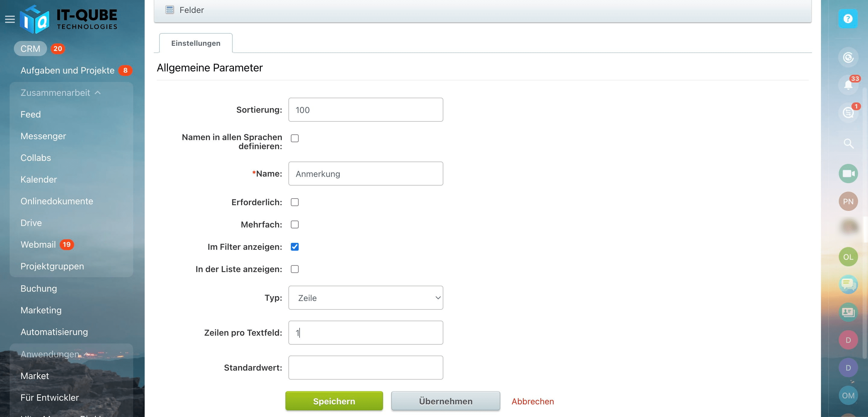The image size is (868, 417).
Task: Open Webmail from the sidebar menu
Action: 38,245
